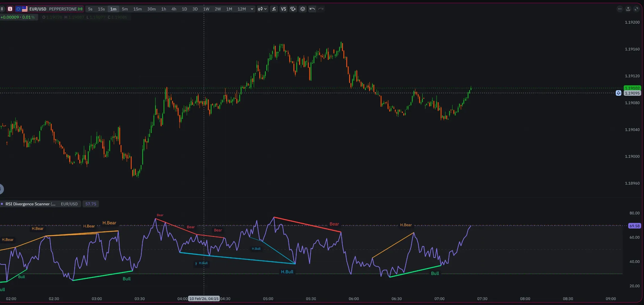
Task: Enter fullscreen mode with the expand icon
Action: 637,9
